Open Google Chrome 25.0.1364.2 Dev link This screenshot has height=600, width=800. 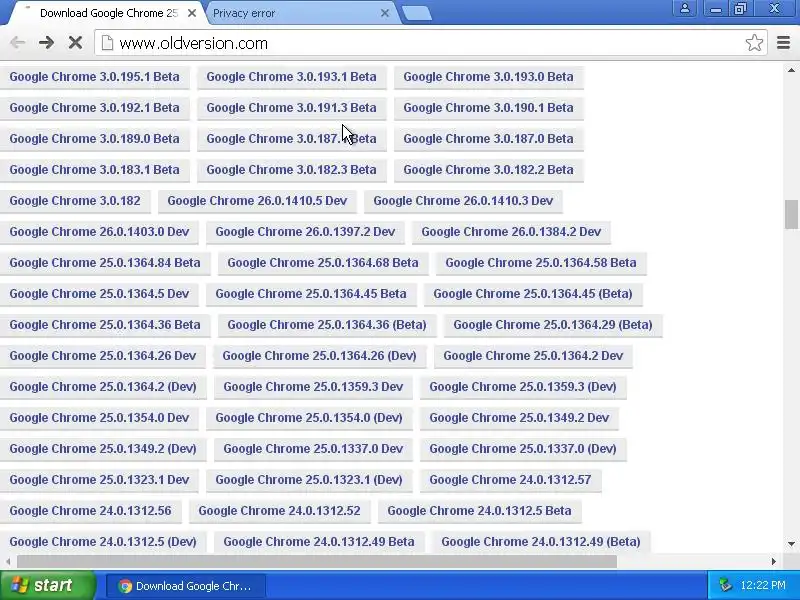click(x=533, y=356)
